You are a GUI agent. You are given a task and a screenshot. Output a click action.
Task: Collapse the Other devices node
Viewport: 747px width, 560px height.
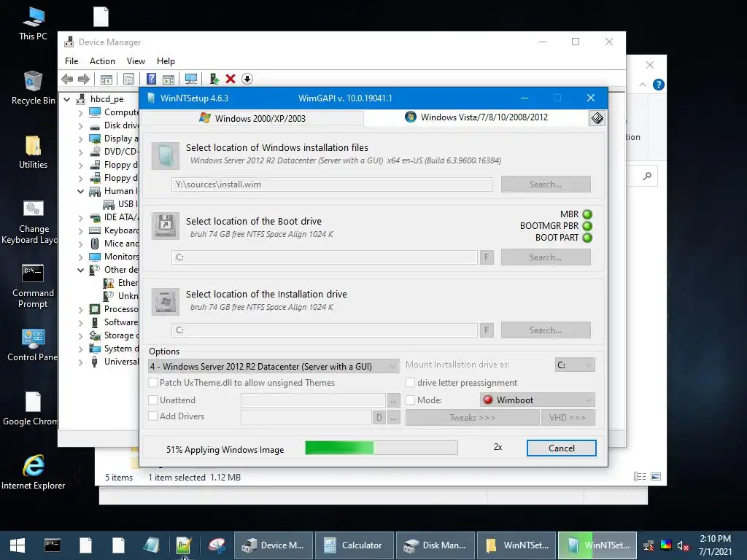pyautogui.click(x=80, y=270)
